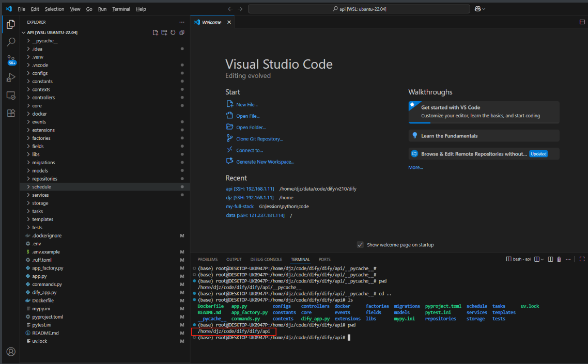The height and width of the screenshot is (364, 588).
Task: Open Source Control view with 5K+ badge
Action: pos(11,60)
